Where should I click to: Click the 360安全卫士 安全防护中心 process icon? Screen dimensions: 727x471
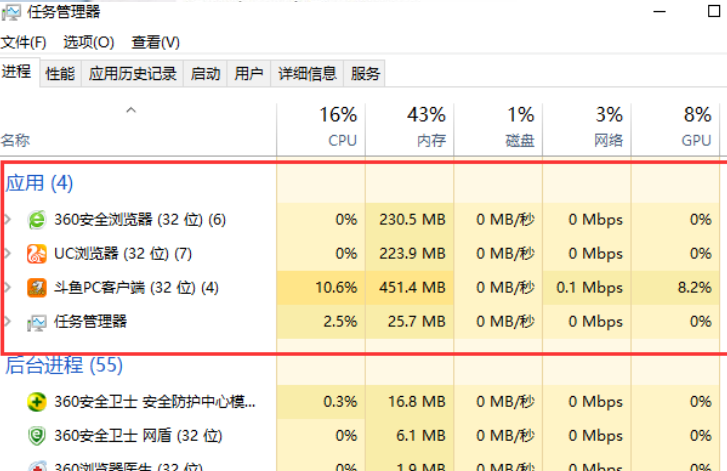tap(37, 401)
